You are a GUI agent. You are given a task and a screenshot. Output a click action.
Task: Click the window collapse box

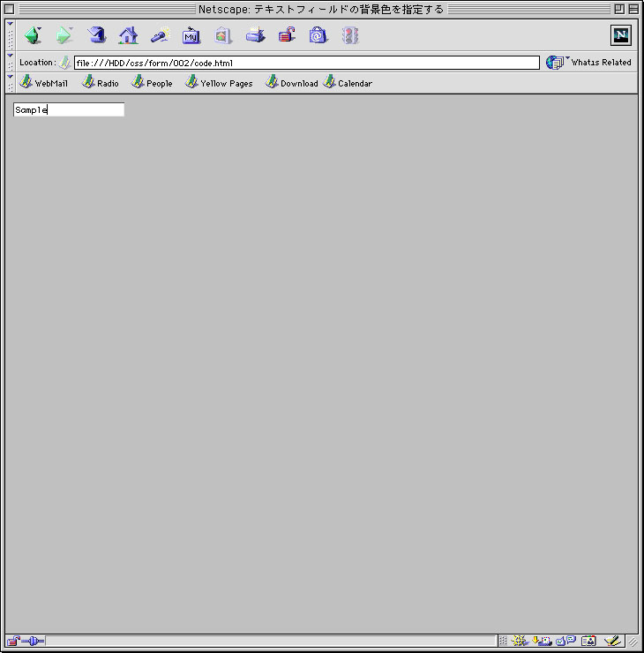point(633,9)
